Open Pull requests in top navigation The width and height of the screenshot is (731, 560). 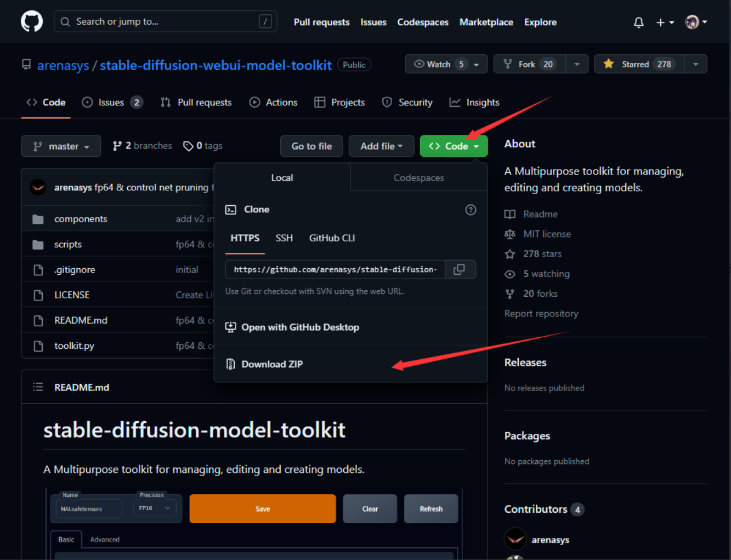321,22
